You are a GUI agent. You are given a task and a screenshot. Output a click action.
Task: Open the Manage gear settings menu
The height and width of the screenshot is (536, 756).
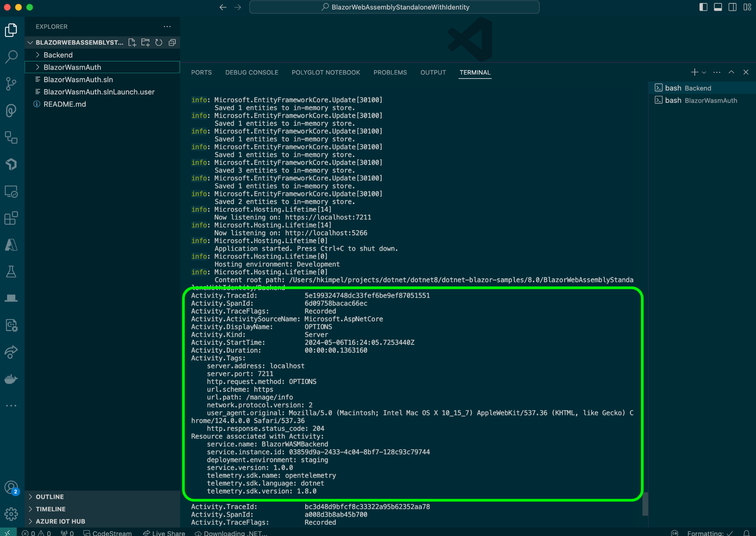(11, 513)
